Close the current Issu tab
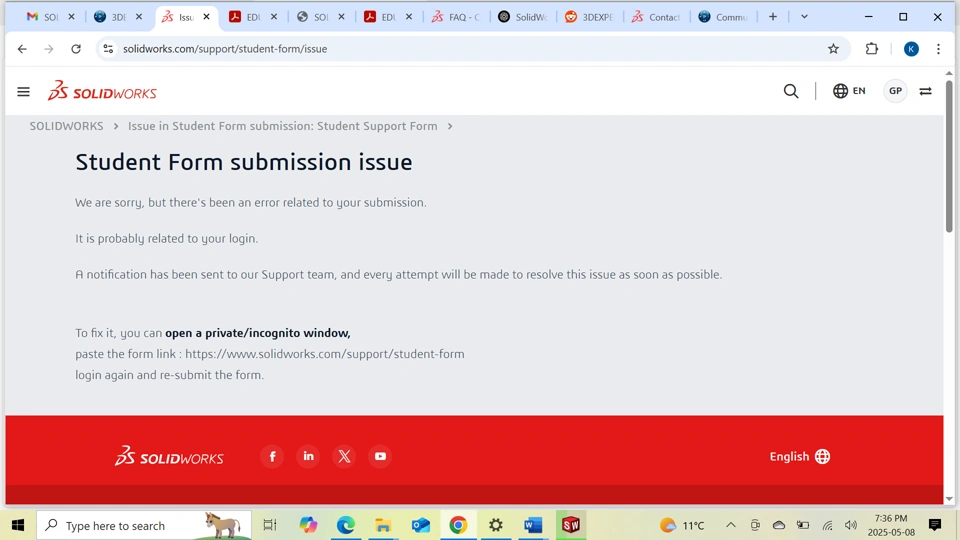Image resolution: width=960 pixels, height=540 pixels. 206,17
